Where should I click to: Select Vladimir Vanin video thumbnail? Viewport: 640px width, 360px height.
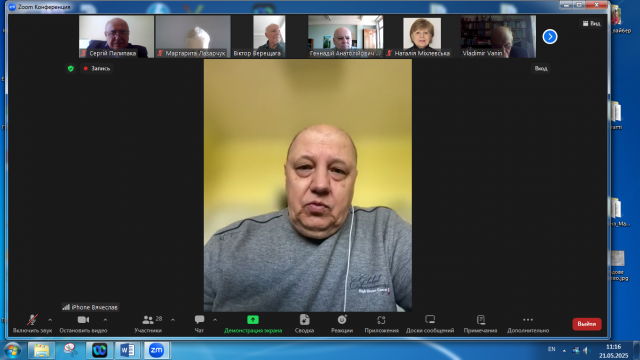[x=498, y=36]
